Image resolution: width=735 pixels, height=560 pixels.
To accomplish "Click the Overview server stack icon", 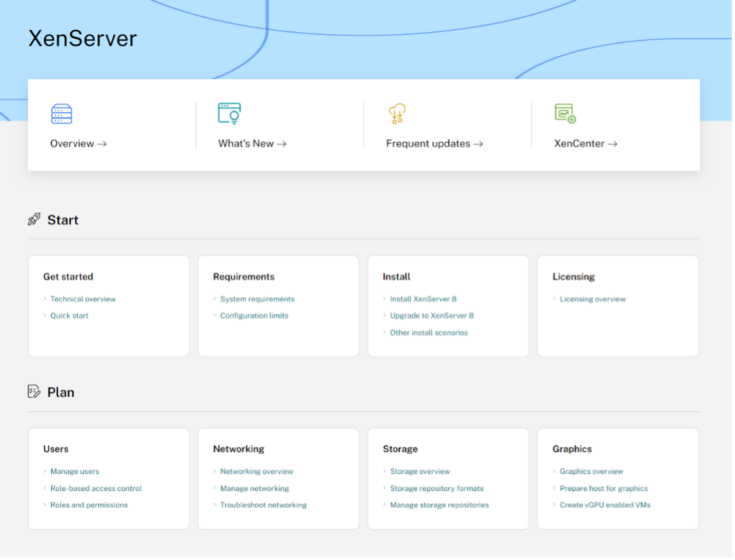I will coord(61,114).
